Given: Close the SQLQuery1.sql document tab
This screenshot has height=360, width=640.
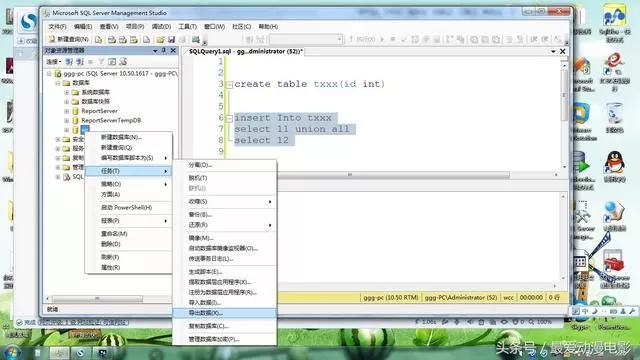Looking at the screenshot, I should 563,51.
